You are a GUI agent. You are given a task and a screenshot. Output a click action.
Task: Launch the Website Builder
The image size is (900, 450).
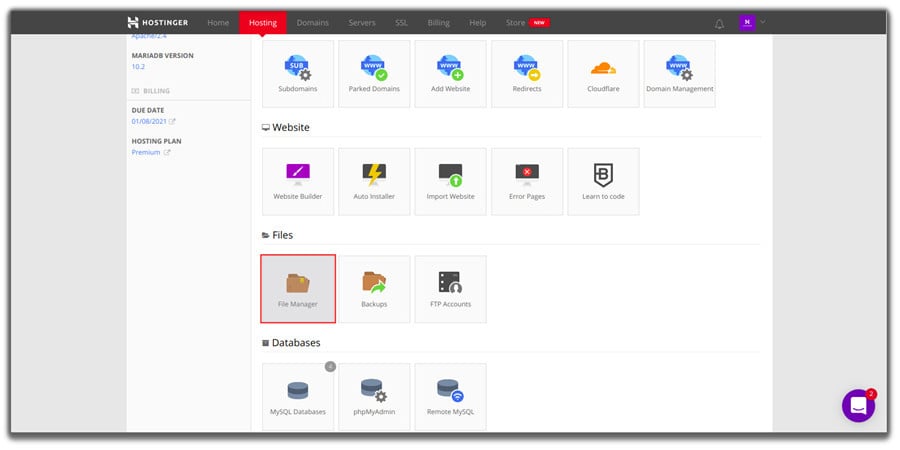(x=297, y=181)
